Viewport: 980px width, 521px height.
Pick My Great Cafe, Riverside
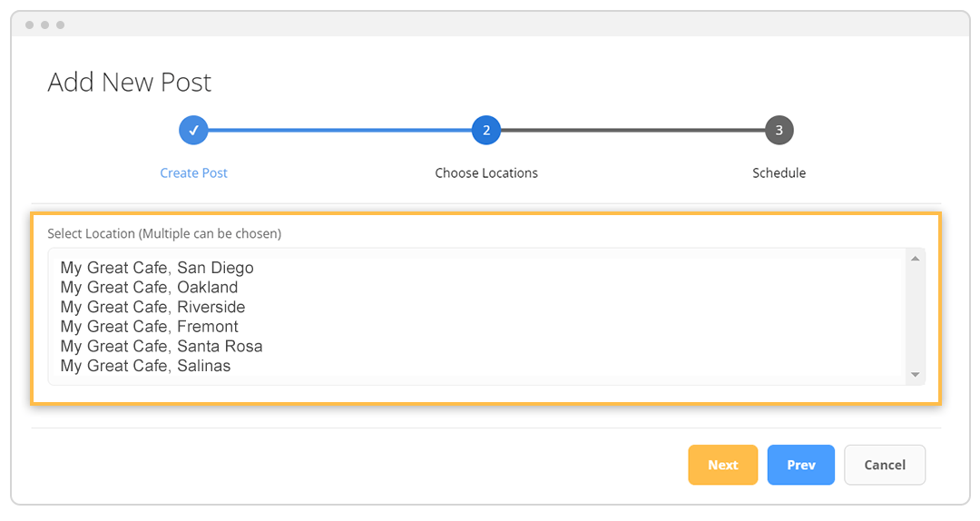pos(152,307)
